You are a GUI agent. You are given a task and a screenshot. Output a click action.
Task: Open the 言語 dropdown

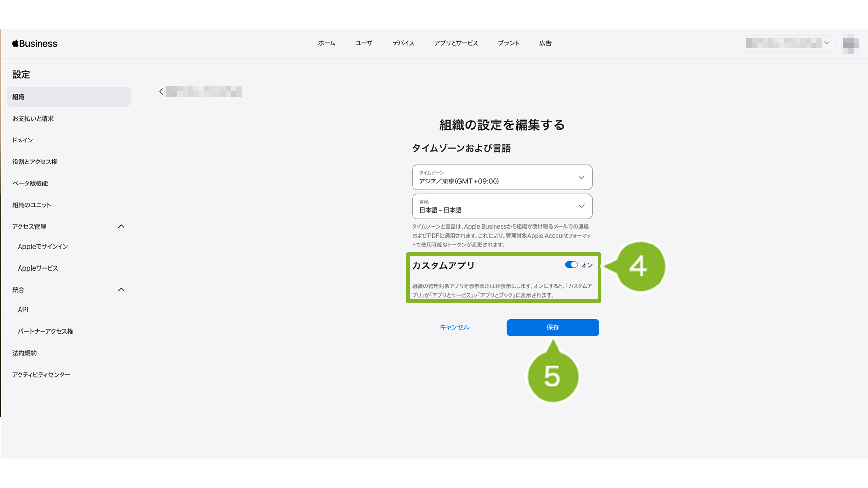(502, 206)
